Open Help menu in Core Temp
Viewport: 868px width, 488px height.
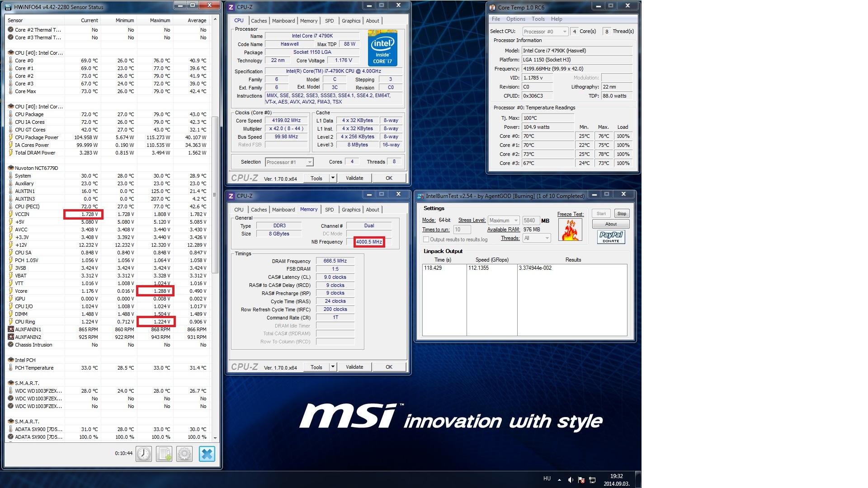tap(557, 19)
